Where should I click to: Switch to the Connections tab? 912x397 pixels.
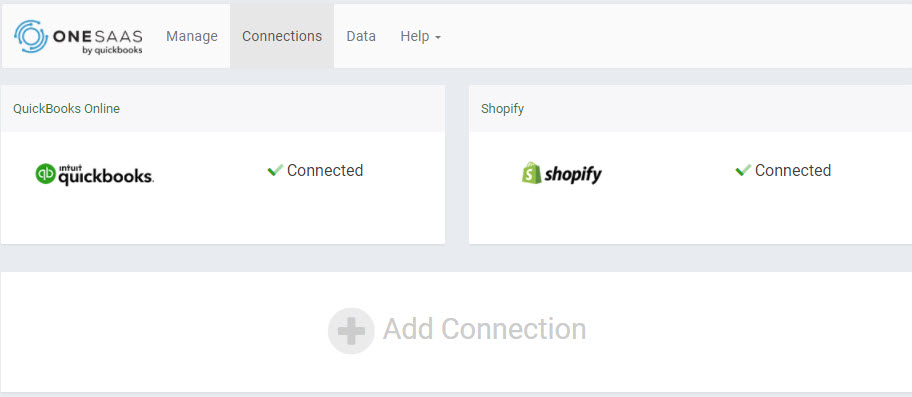[282, 36]
